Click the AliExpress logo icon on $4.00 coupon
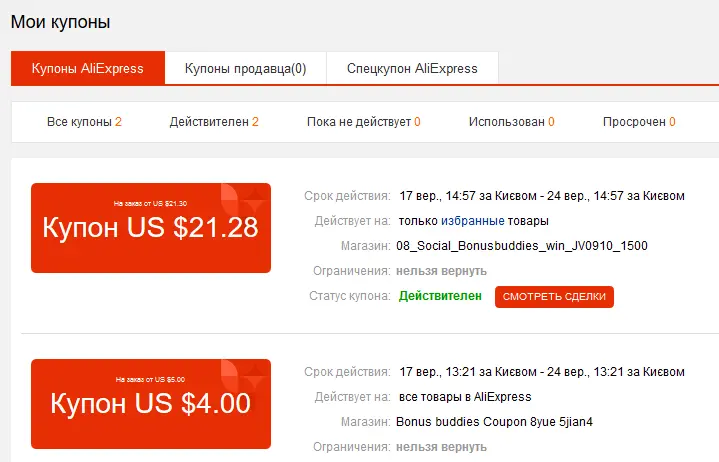The width and height of the screenshot is (719, 462). pyautogui.click(x=243, y=375)
